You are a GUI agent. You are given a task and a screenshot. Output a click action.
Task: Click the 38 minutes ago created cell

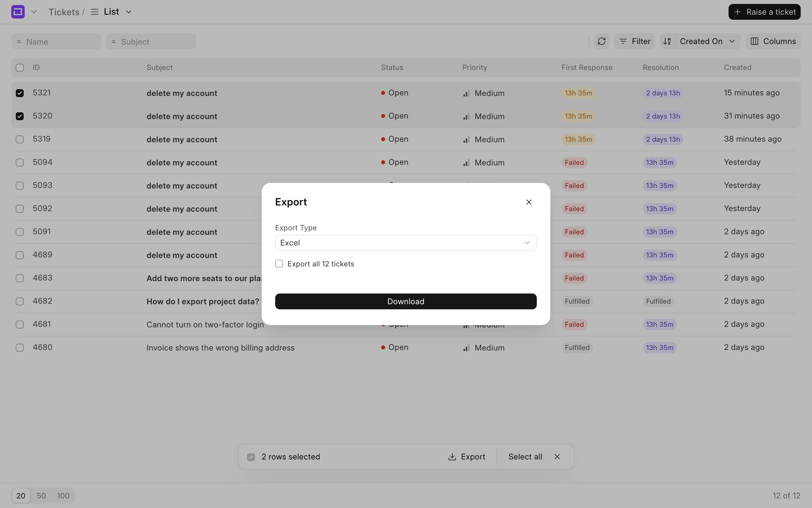[x=752, y=139]
